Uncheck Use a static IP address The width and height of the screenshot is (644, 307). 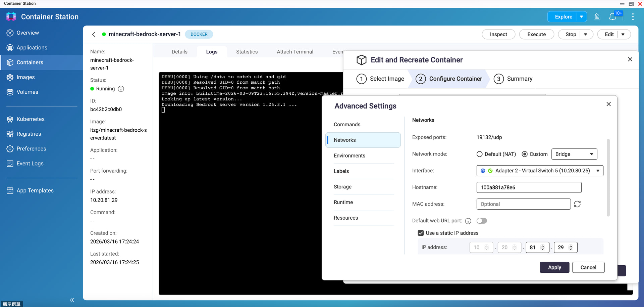[x=421, y=233]
